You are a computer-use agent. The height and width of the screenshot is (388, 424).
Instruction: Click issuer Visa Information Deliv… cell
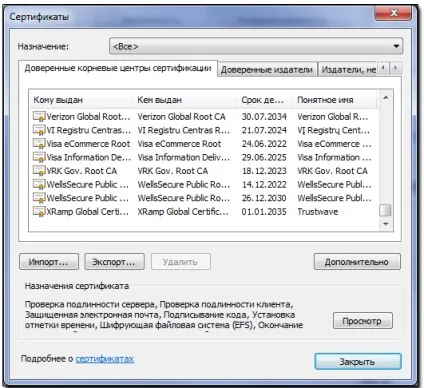(184, 157)
